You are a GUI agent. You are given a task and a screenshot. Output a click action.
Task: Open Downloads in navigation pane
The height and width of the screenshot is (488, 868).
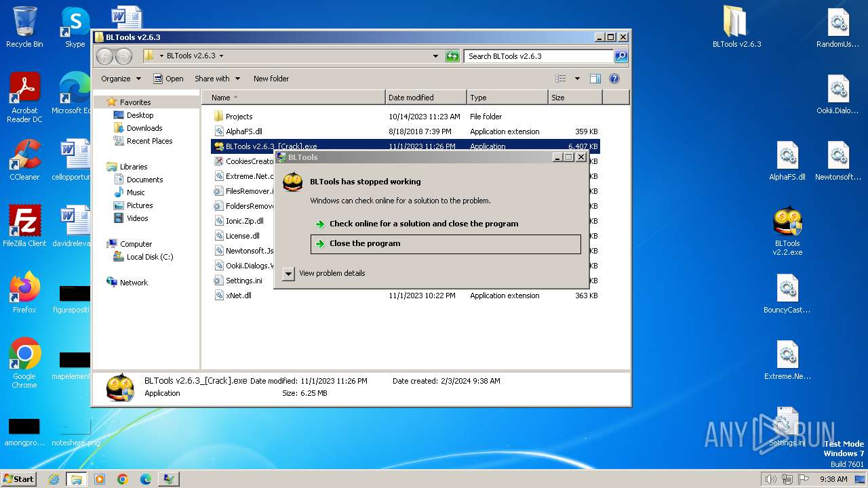point(144,128)
